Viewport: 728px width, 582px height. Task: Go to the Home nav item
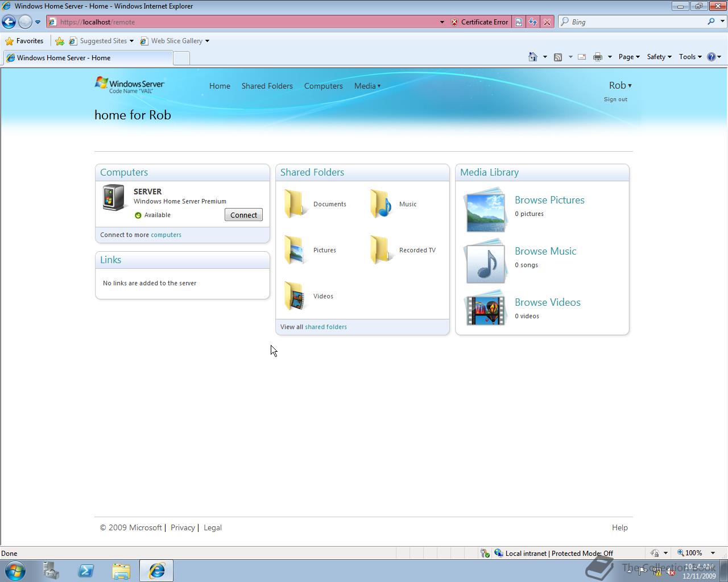[x=220, y=86]
